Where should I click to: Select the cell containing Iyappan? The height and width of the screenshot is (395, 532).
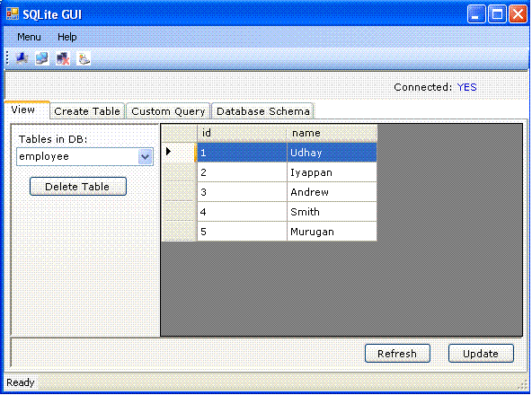point(332,172)
